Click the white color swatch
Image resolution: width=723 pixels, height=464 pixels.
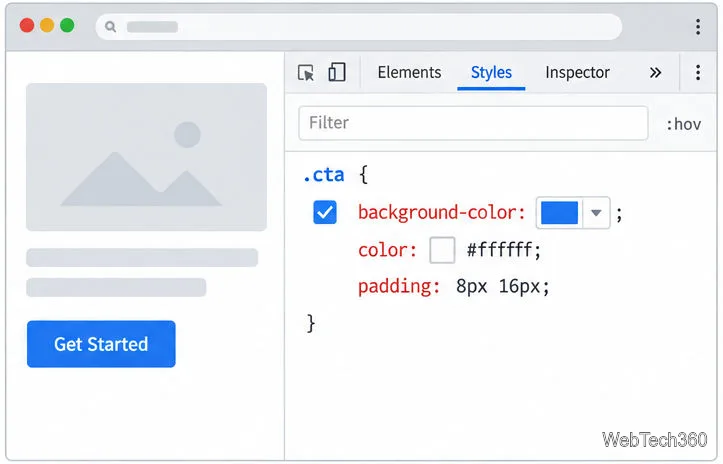coord(442,250)
